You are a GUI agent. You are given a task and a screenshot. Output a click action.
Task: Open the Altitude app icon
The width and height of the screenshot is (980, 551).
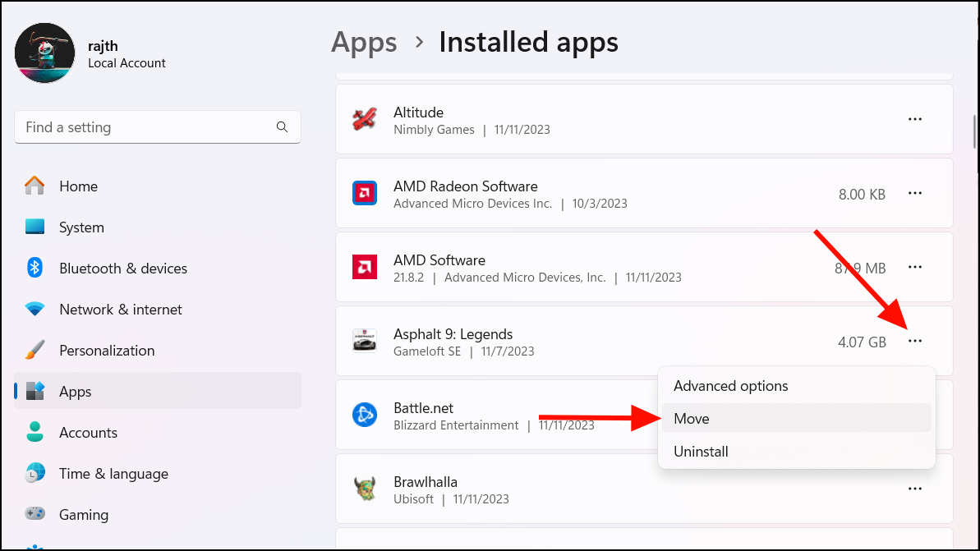pos(365,119)
